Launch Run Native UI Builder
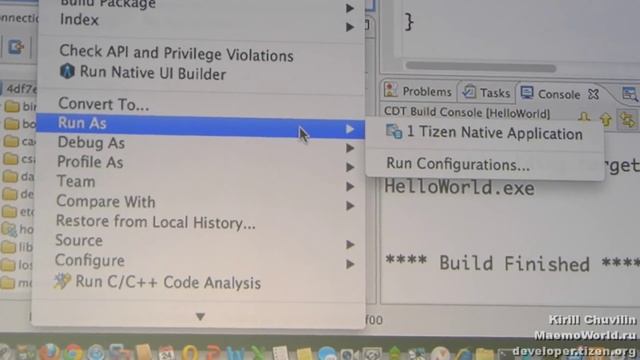Screen dimensions: 640x360 (143, 73)
